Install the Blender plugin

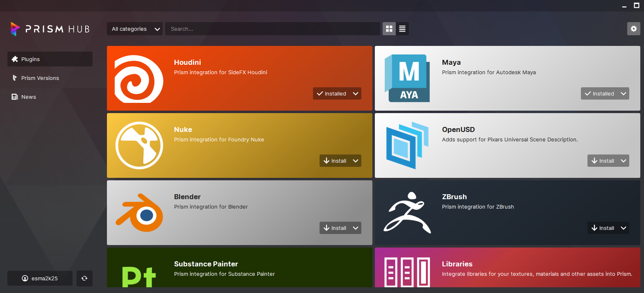[x=335, y=228]
